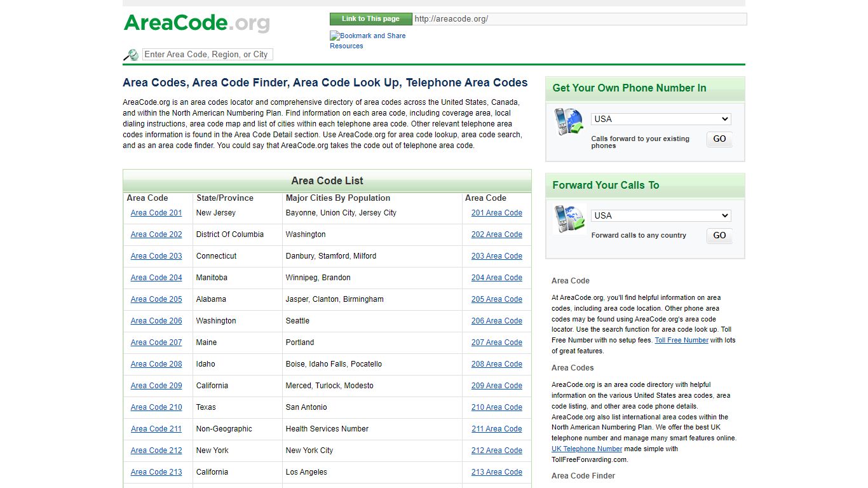
Task: Click the Enter Area Code, Region, or City field
Action: click(207, 54)
